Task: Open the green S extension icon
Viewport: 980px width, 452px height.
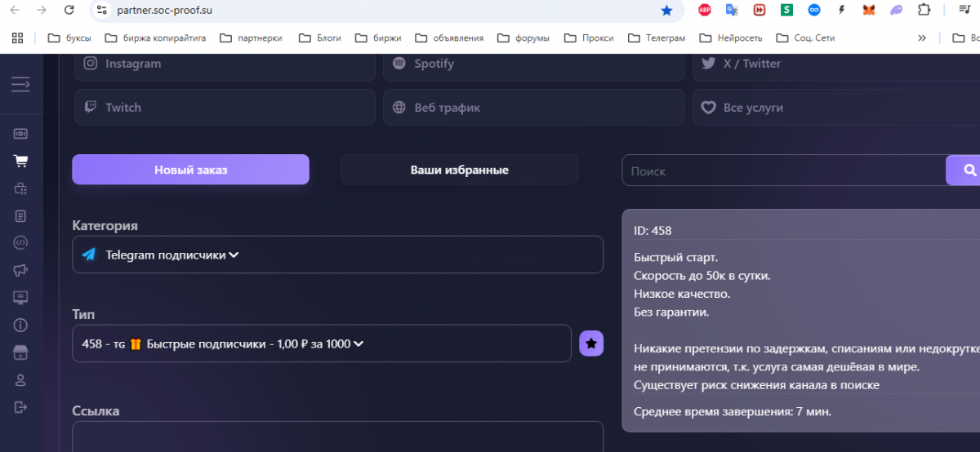Action: [x=786, y=11]
